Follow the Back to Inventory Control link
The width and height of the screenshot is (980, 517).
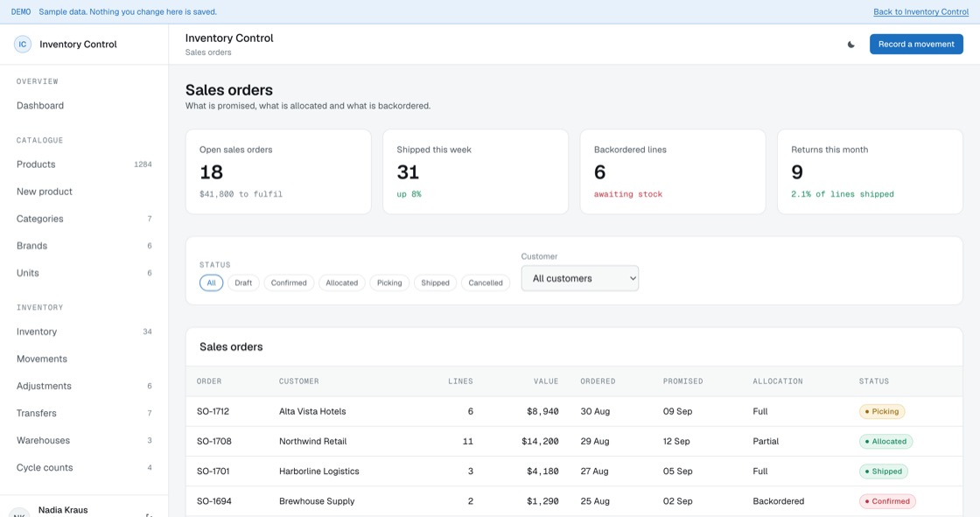(x=920, y=12)
